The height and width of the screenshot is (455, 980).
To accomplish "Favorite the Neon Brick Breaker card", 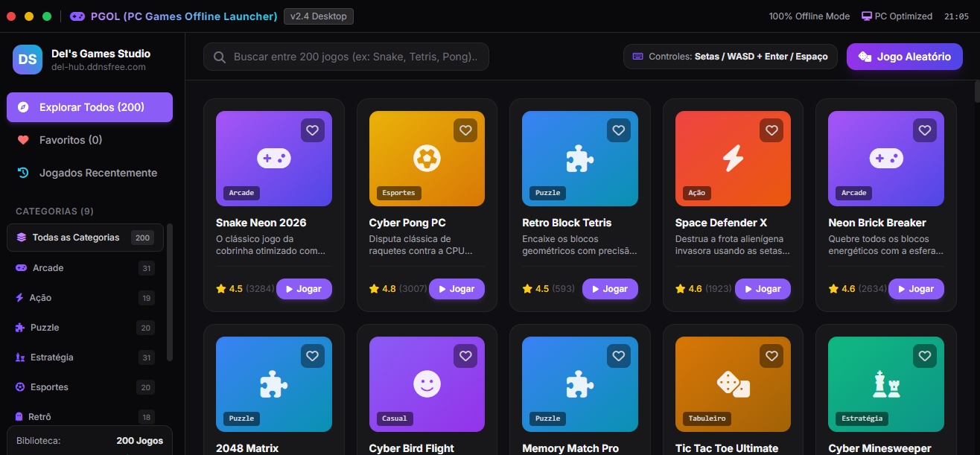I will click(x=925, y=130).
